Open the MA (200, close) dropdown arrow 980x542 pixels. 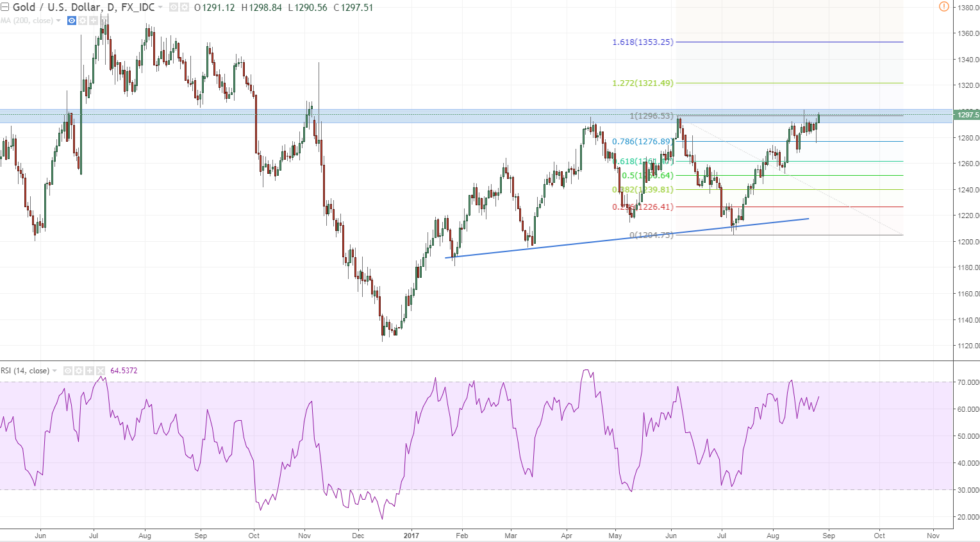point(58,21)
